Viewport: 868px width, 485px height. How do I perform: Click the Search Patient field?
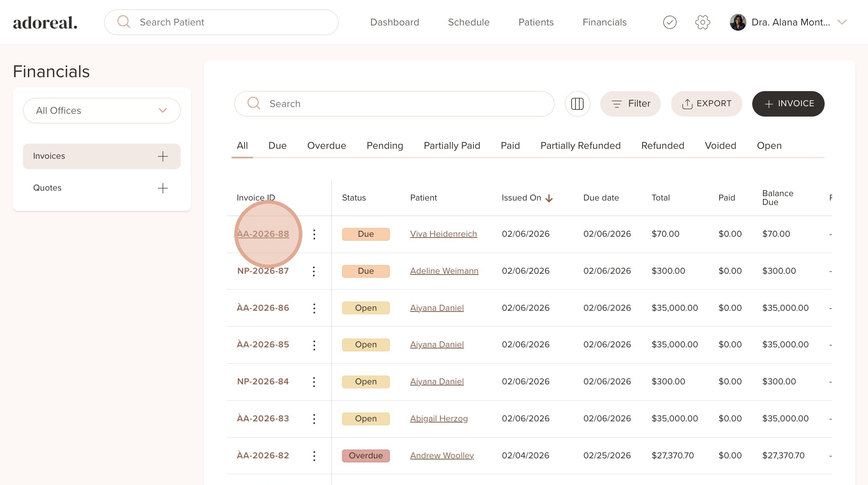[x=231, y=22]
